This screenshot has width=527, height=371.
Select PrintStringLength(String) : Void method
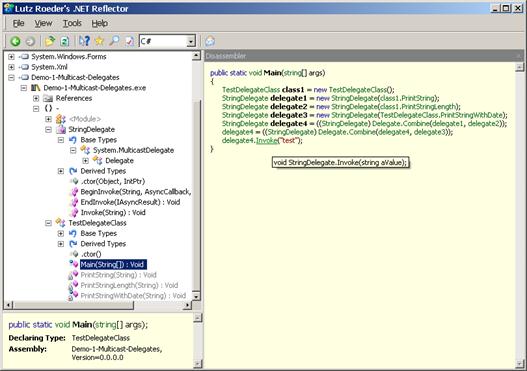tap(129, 285)
